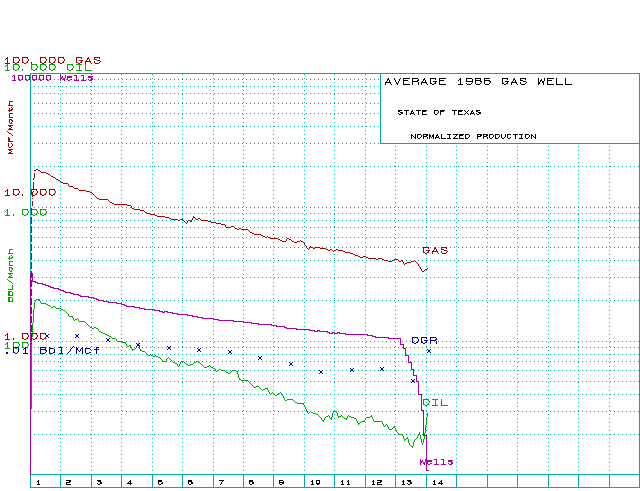The height and width of the screenshot is (491, 640).
Task: Click the 100000 Wells scale label at top left
Action: coord(52,77)
